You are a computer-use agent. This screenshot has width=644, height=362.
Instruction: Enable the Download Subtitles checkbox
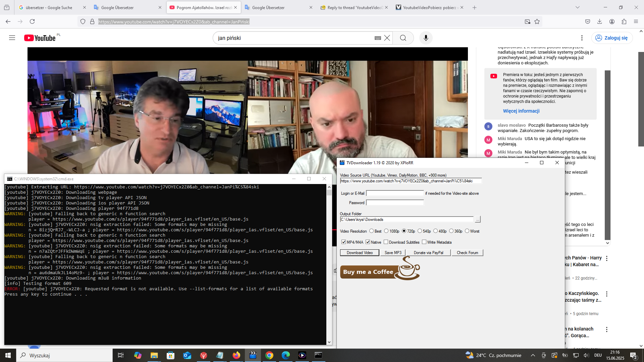click(x=386, y=242)
